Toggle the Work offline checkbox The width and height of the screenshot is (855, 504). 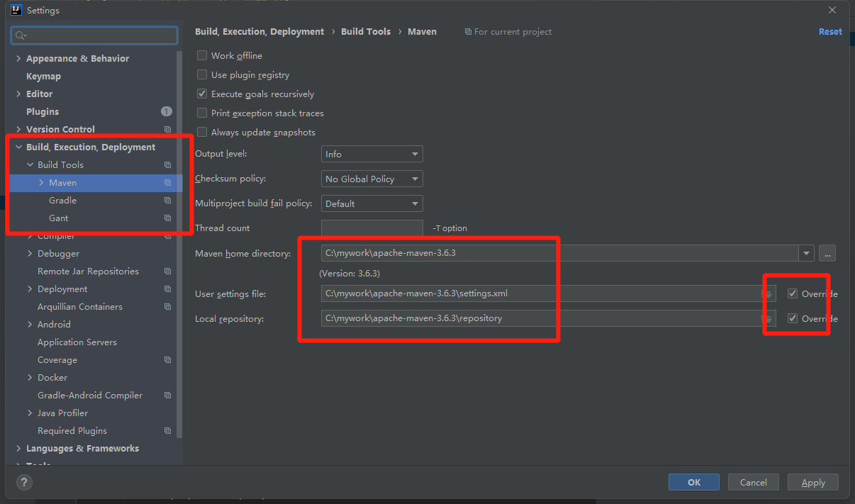(202, 55)
